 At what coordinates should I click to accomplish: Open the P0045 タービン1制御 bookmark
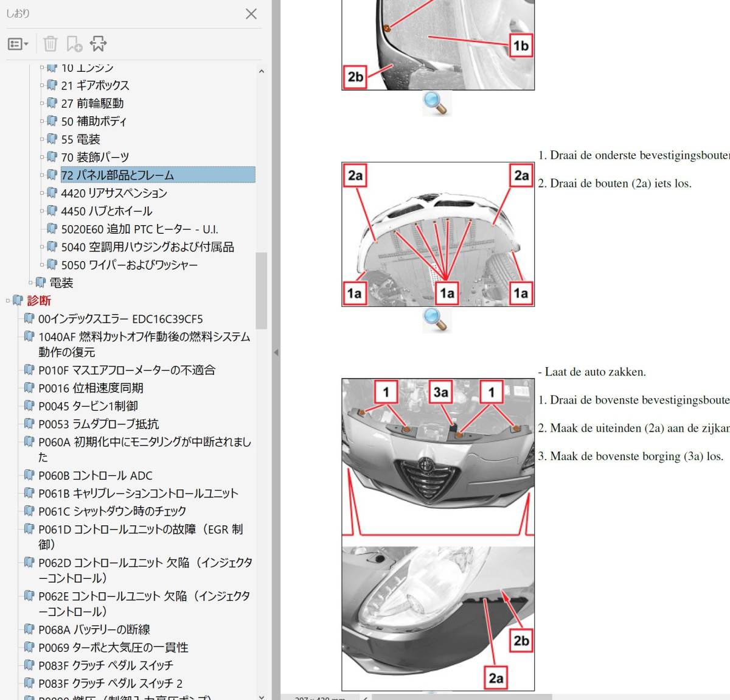click(x=88, y=406)
